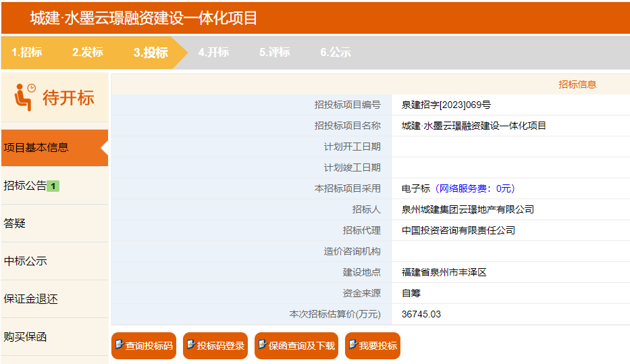
Task: Click the document icon on 我要投标
Action: click(x=352, y=344)
